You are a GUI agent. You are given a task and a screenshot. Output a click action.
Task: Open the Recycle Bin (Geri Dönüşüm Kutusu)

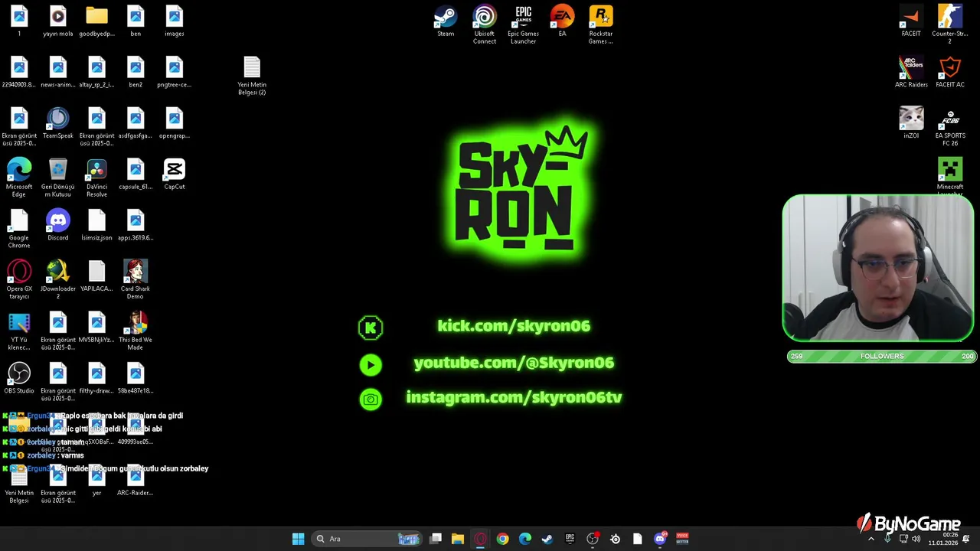(x=58, y=178)
